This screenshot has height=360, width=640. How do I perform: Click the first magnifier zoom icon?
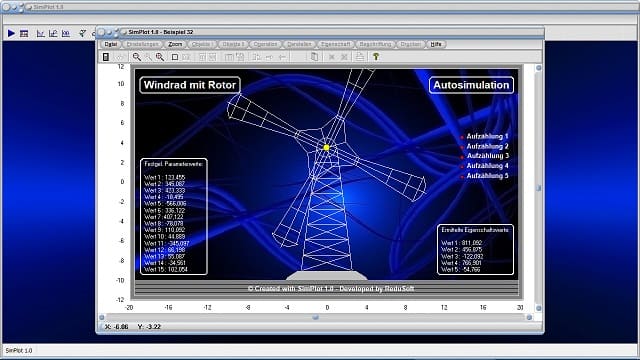pyautogui.click(x=137, y=57)
